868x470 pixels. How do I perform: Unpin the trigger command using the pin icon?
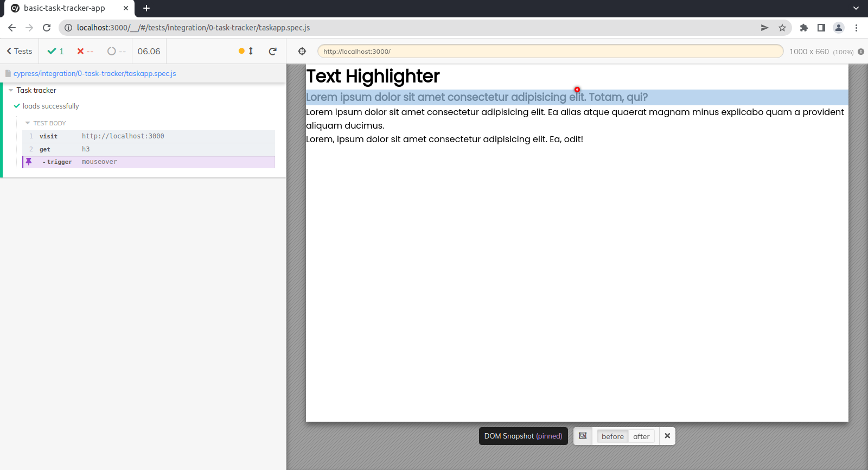click(29, 162)
